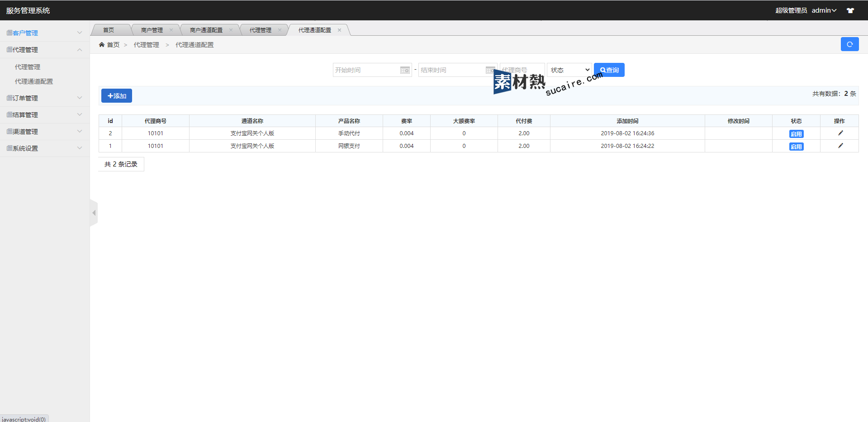Click the 查询 search button
This screenshot has height=422, width=868.
click(x=609, y=70)
